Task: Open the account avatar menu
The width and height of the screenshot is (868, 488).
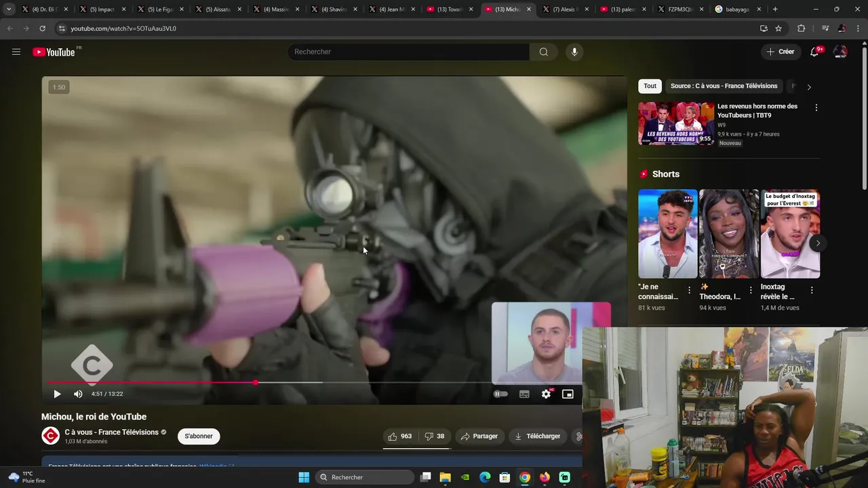Action: point(840,52)
